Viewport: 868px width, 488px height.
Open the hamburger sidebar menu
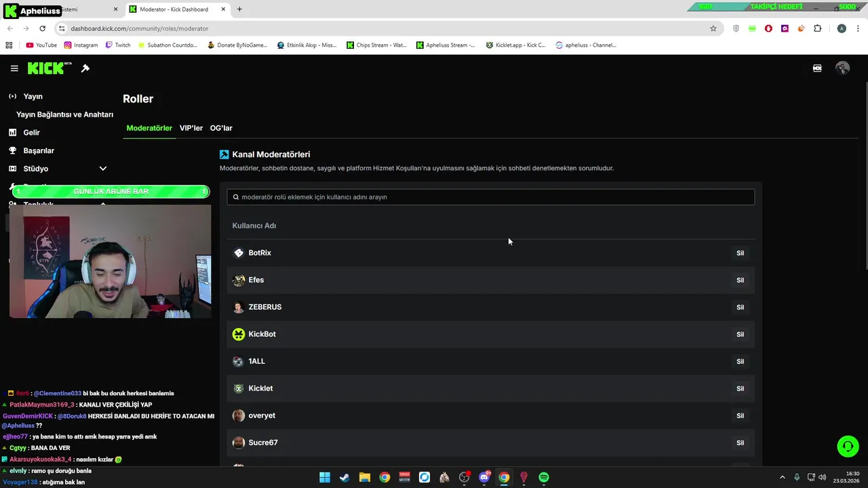14,68
